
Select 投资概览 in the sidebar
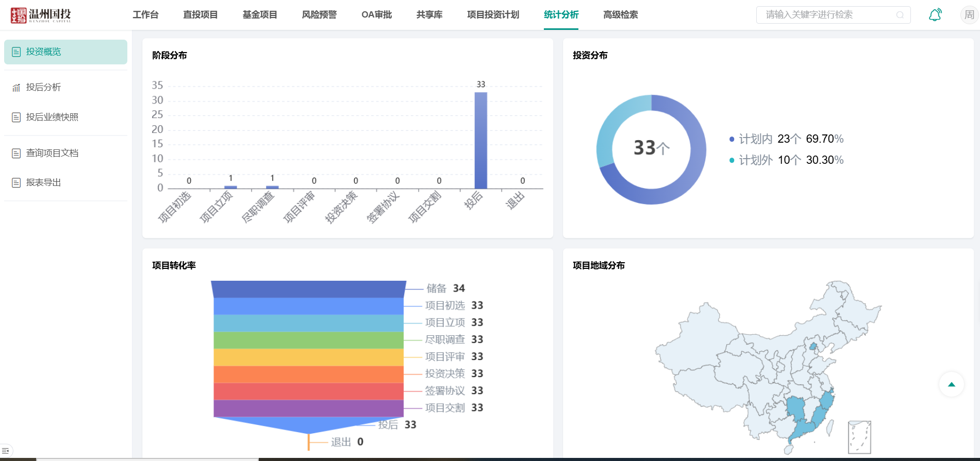pyautogui.click(x=44, y=52)
